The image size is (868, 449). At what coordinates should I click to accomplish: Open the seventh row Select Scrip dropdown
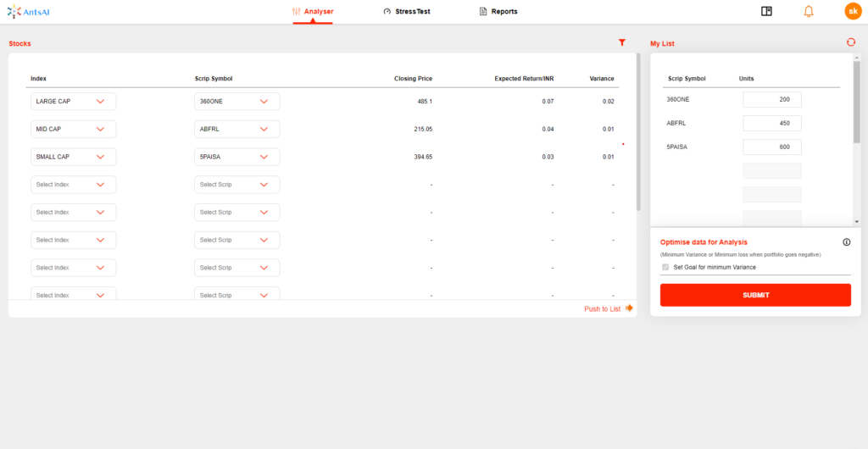tap(237, 268)
